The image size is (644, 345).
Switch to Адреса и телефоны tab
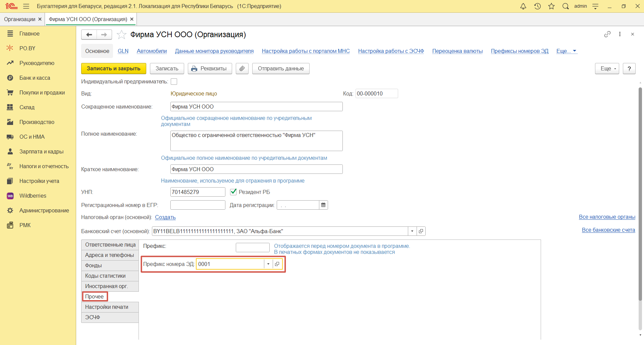(110, 255)
